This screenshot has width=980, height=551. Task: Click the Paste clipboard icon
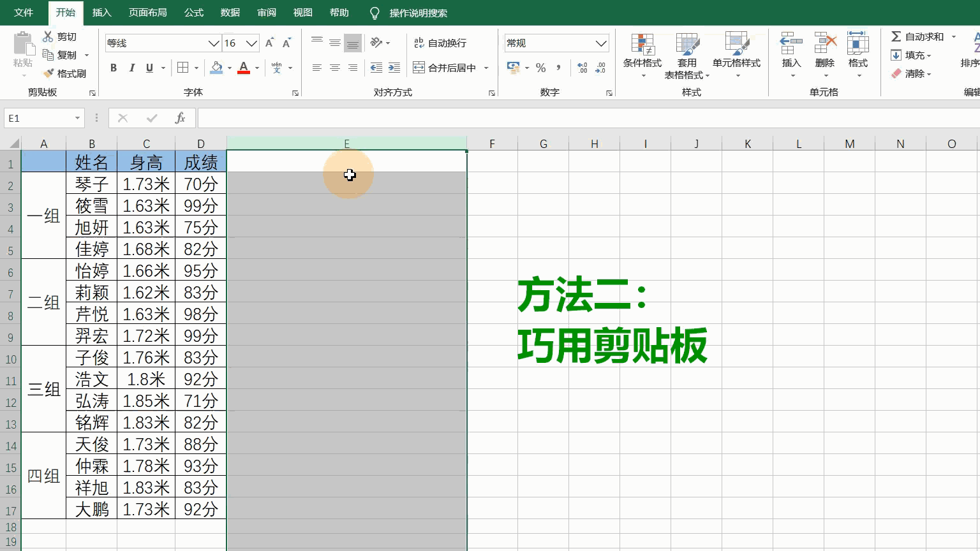tap(24, 44)
